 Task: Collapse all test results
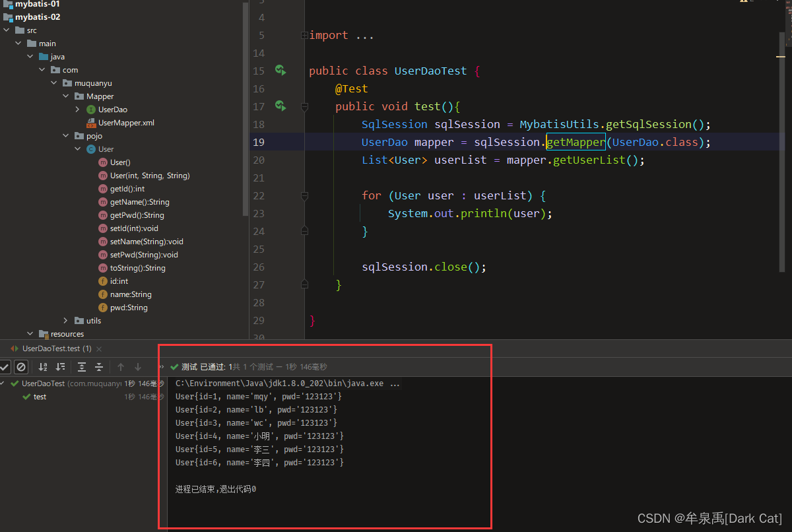(x=99, y=367)
